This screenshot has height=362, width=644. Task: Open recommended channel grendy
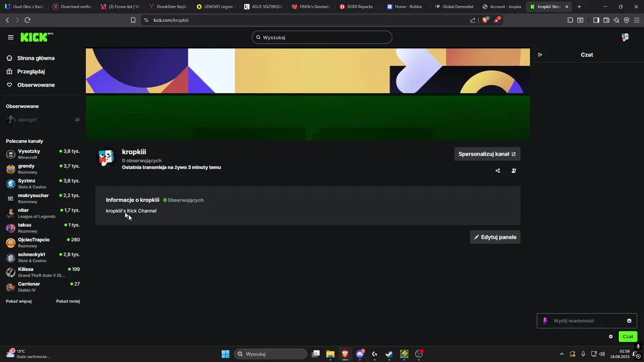(x=43, y=169)
